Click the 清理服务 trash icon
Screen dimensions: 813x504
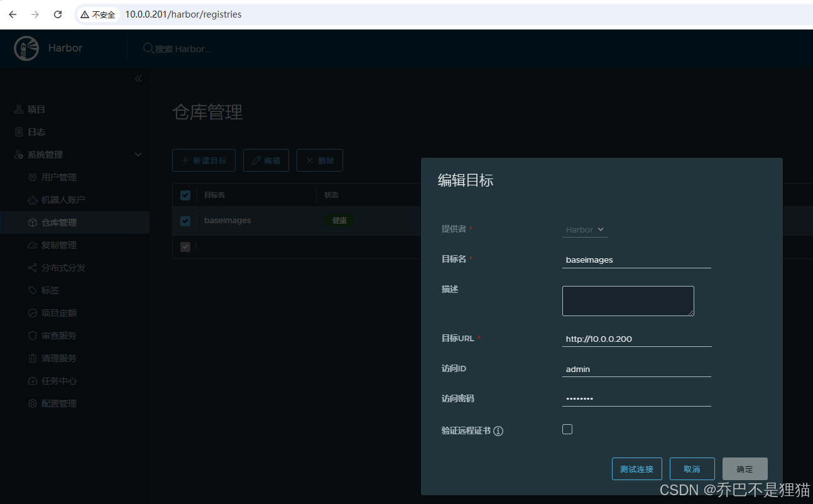(33, 358)
